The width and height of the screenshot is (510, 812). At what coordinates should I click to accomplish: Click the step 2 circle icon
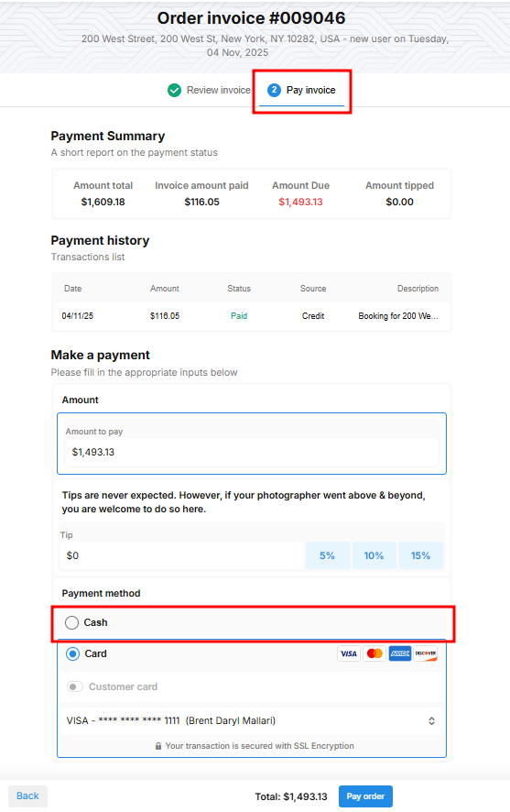coord(274,90)
